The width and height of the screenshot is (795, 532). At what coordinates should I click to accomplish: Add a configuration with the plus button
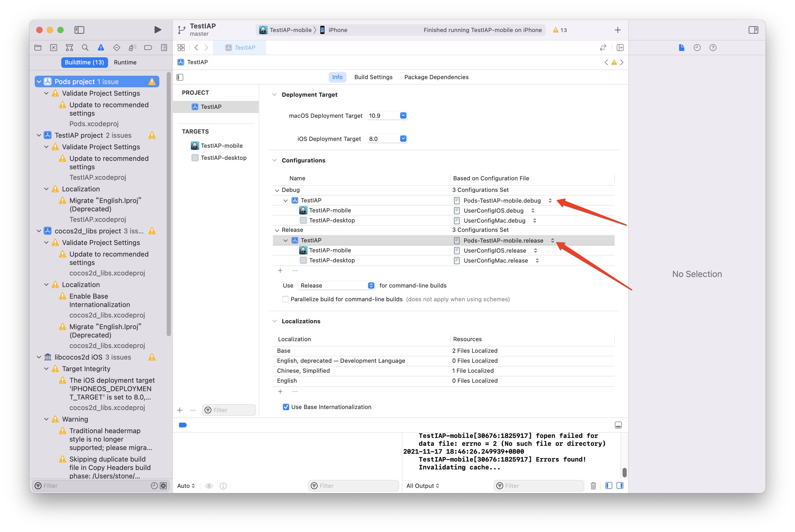click(x=280, y=270)
